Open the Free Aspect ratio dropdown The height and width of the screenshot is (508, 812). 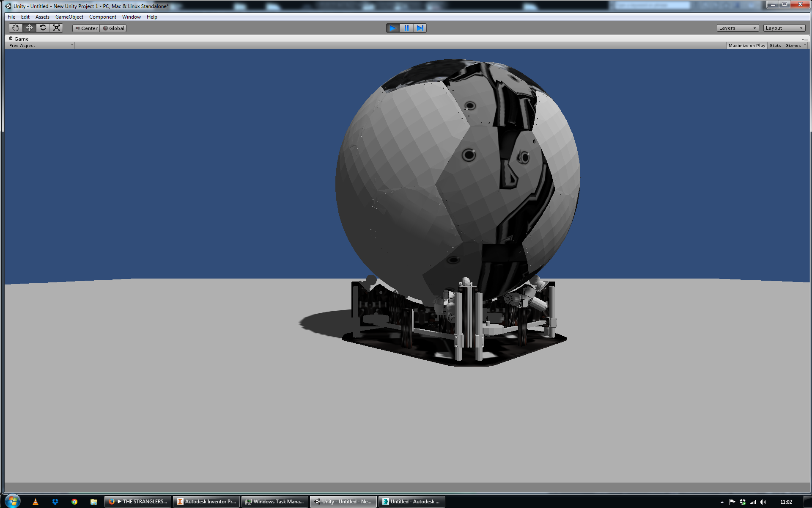[x=41, y=45]
